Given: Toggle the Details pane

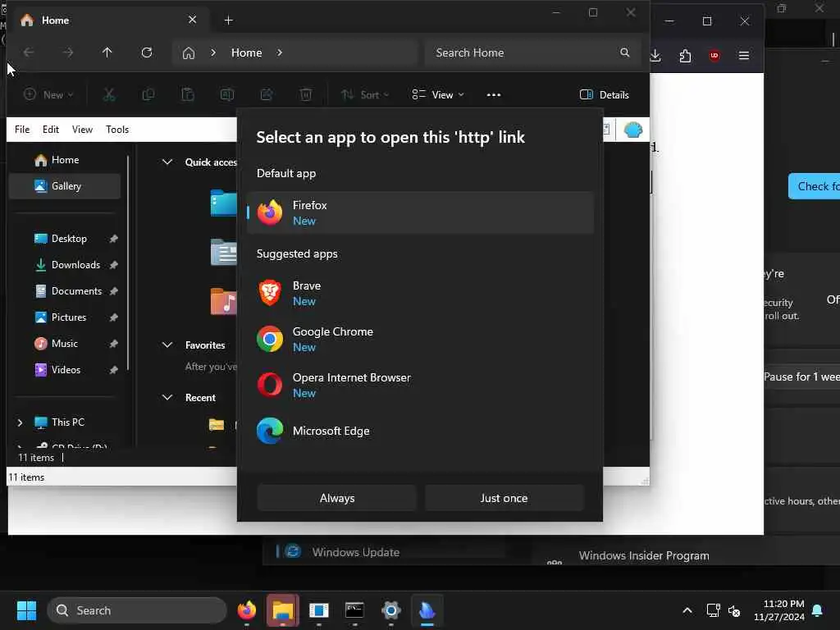Looking at the screenshot, I should (605, 95).
